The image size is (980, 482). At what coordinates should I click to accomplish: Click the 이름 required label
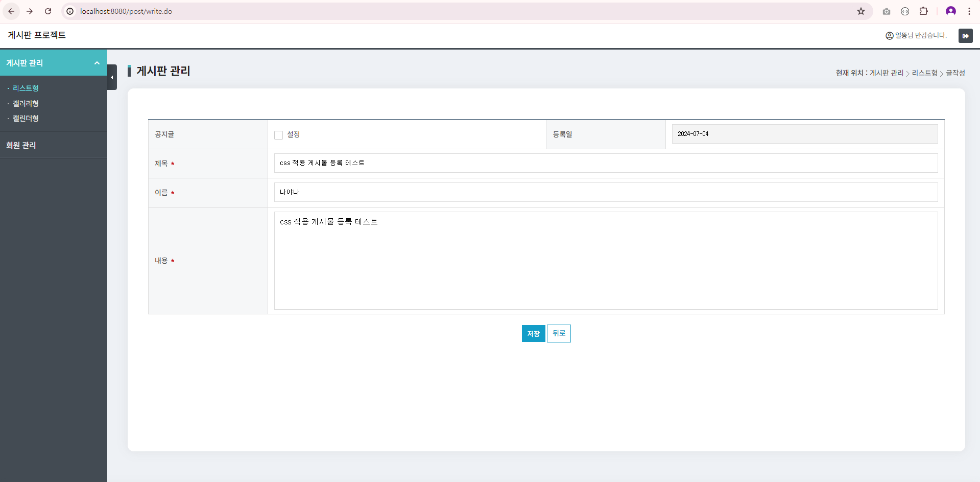164,193
